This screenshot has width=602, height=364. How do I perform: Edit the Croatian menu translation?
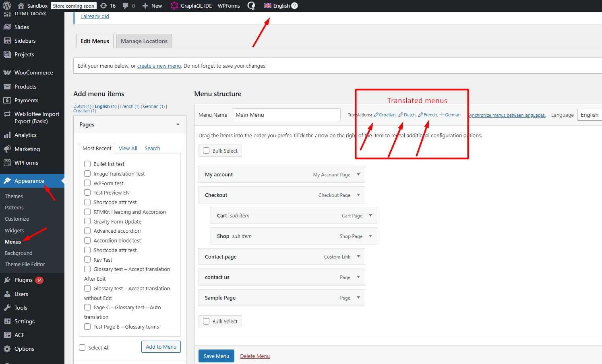(385, 115)
